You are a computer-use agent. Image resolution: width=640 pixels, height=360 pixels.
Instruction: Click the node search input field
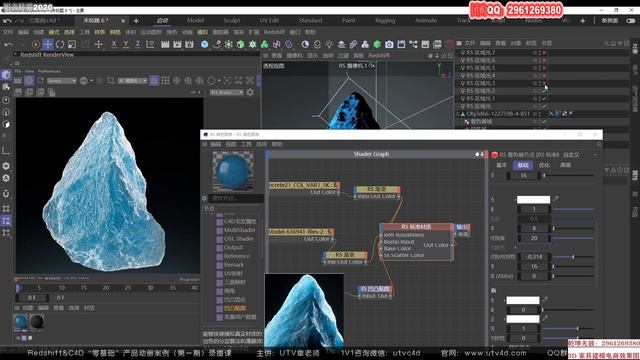pyautogui.click(x=236, y=198)
